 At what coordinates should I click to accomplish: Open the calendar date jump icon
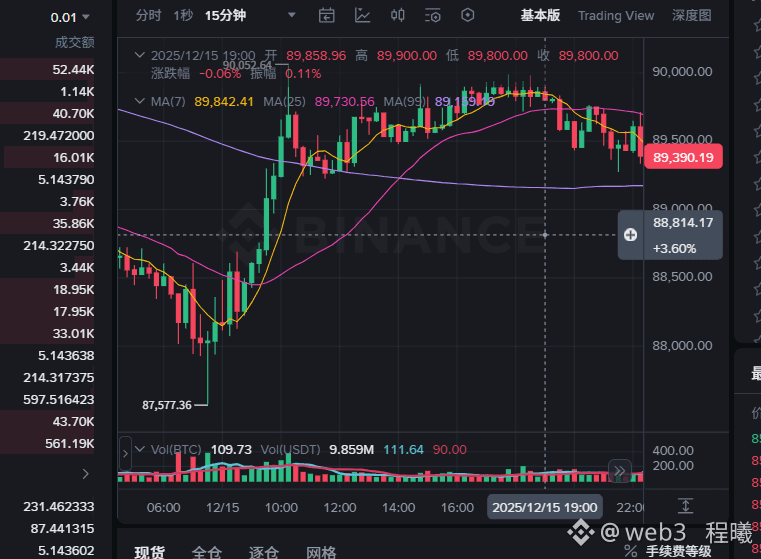click(x=327, y=16)
